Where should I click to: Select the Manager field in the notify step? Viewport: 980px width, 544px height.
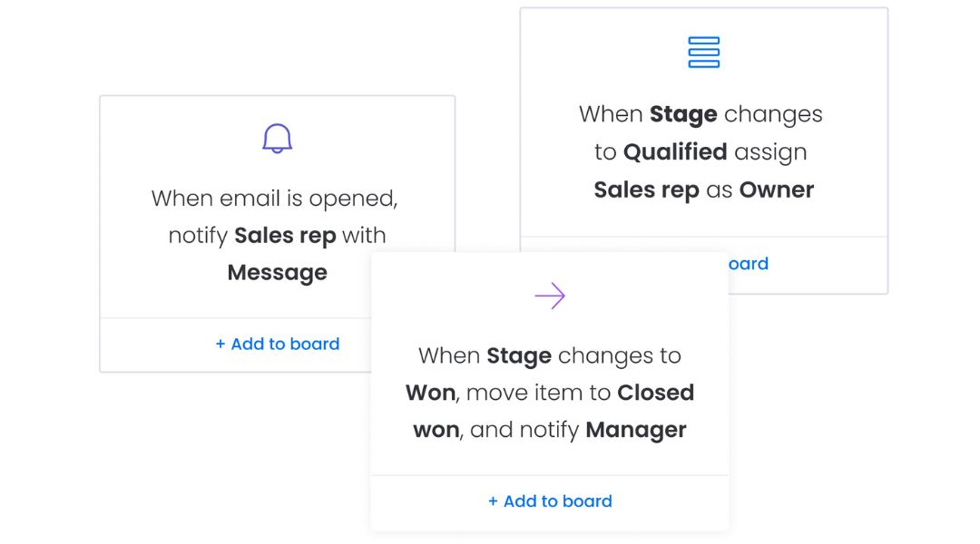click(x=635, y=430)
